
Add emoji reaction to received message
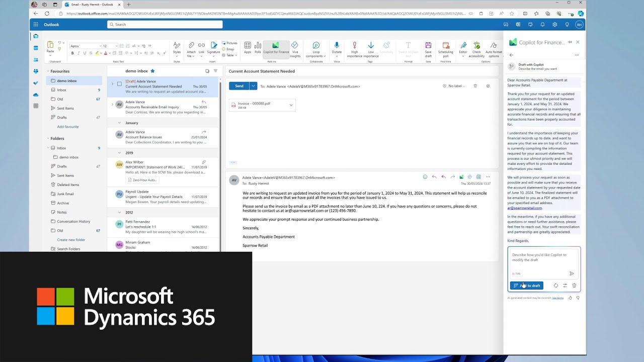click(425, 177)
